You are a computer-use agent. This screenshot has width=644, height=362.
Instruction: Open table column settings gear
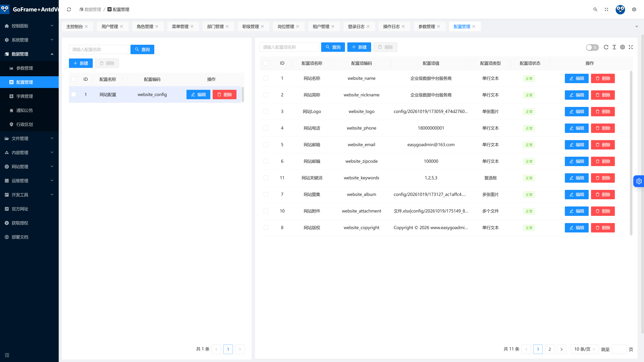[623, 47]
